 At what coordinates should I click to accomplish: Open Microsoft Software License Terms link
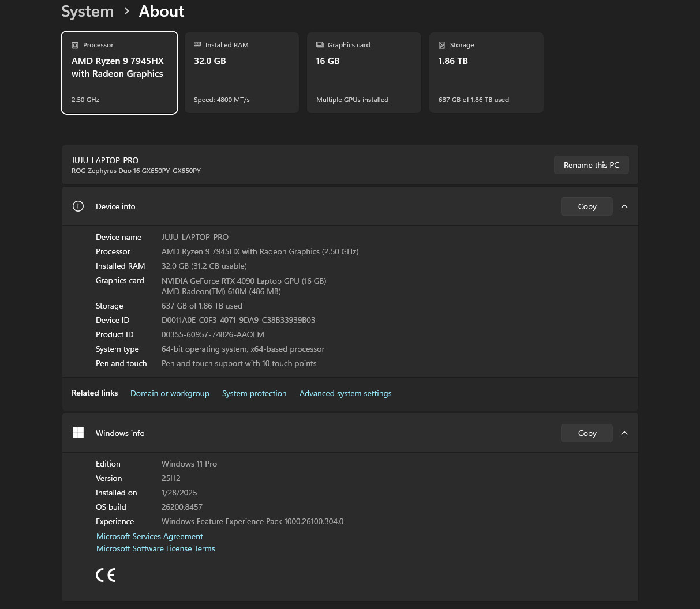(x=156, y=548)
